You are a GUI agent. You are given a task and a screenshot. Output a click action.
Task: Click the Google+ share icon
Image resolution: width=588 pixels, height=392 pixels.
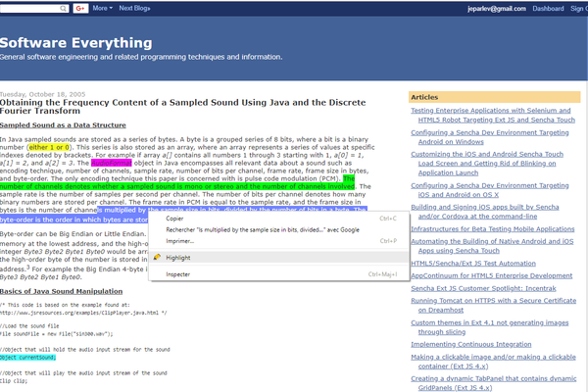click(80, 8)
